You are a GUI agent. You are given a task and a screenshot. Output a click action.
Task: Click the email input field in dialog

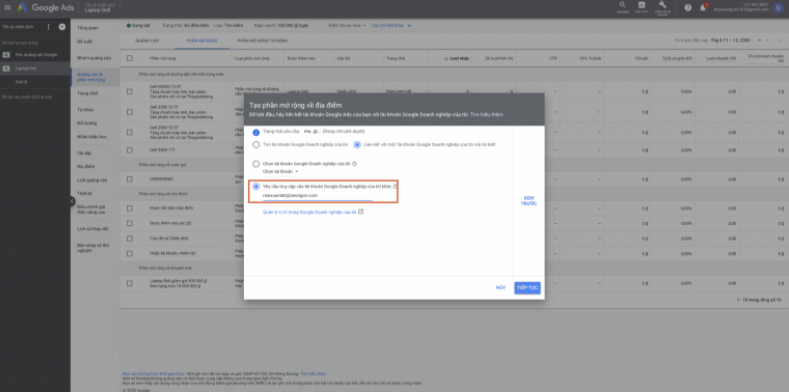tap(318, 195)
